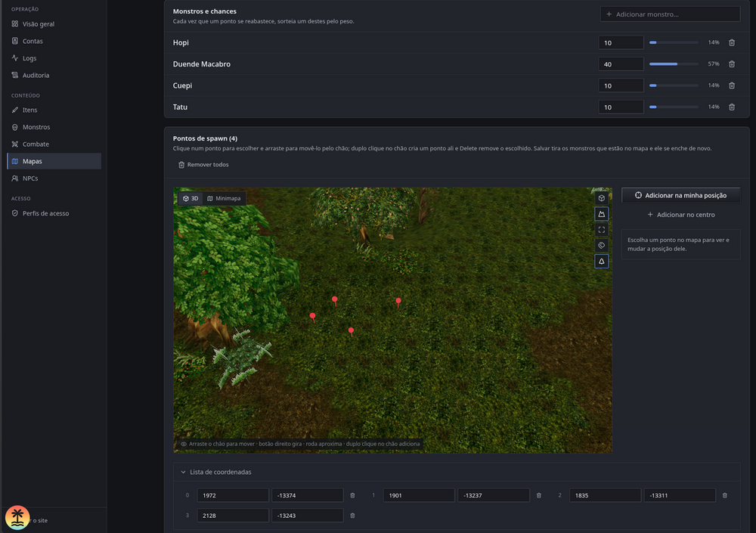Select Mapas in the sidebar
The height and width of the screenshot is (533, 756).
click(54, 161)
